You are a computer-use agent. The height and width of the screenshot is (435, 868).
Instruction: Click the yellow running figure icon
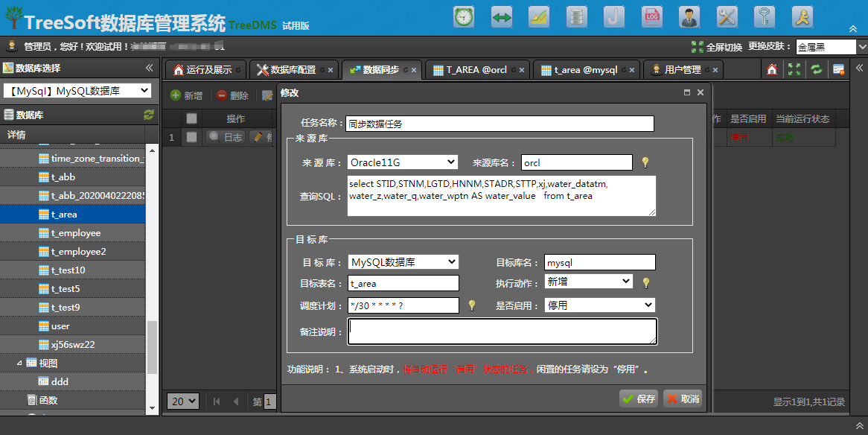pyautogui.click(x=802, y=17)
